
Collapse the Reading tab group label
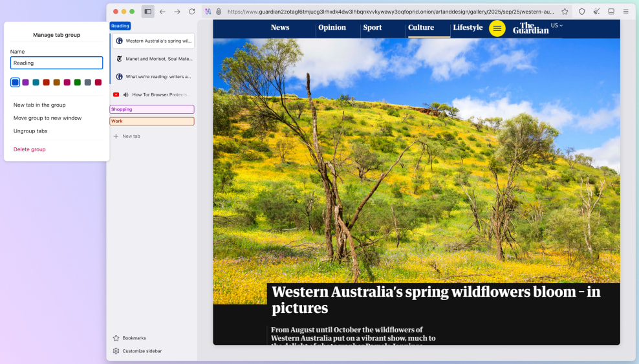(x=120, y=26)
